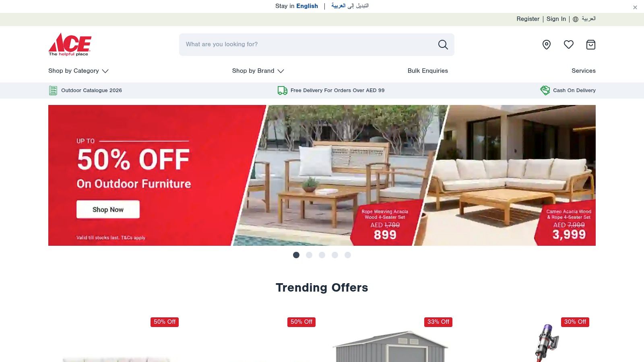Click the Cash On Delivery icon

pyautogui.click(x=545, y=90)
